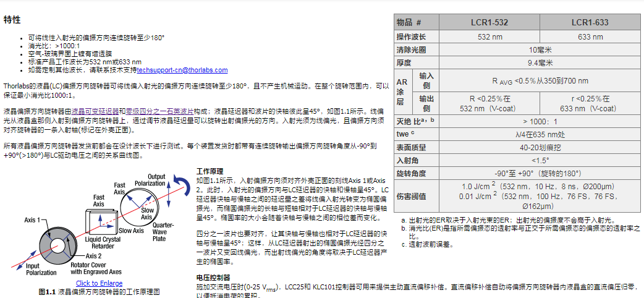Click the 灭绝比 row label in table
644x298 pixels.
pyautogui.click(x=415, y=122)
